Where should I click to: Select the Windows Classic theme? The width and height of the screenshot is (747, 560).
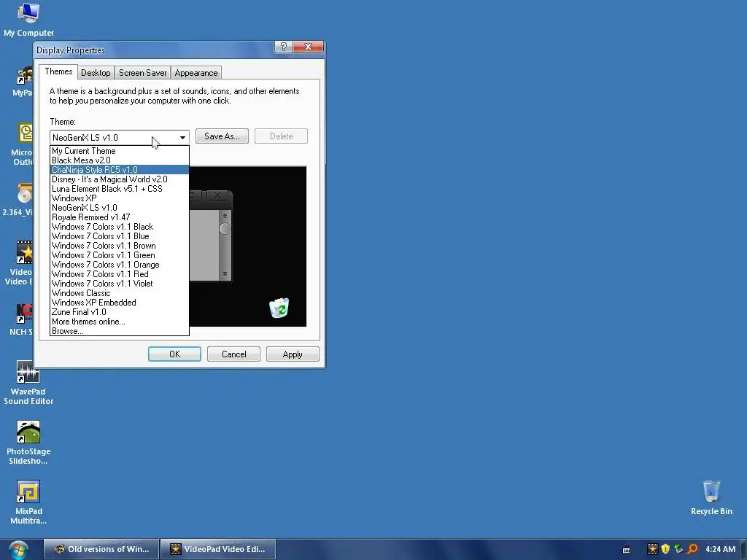(x=120, y=293)
